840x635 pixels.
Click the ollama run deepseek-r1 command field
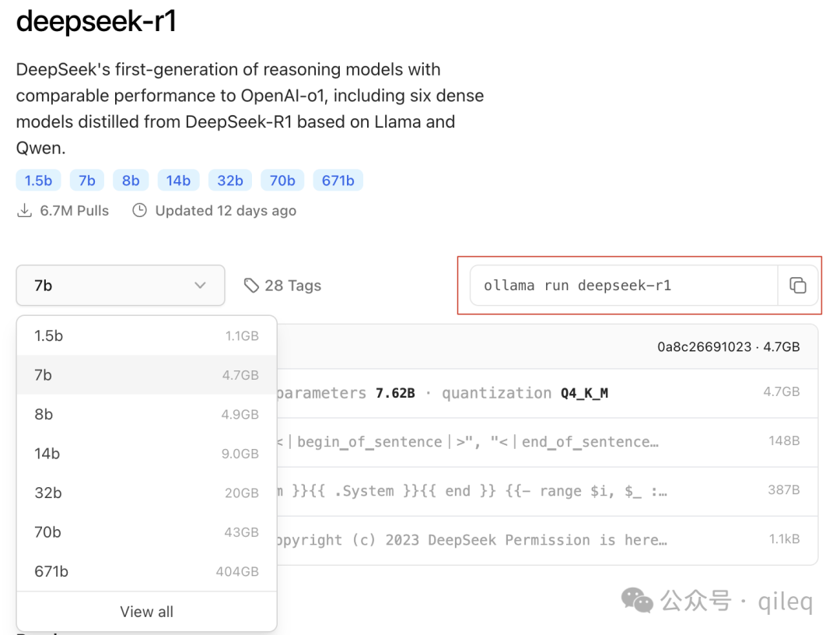click(622, 286)
